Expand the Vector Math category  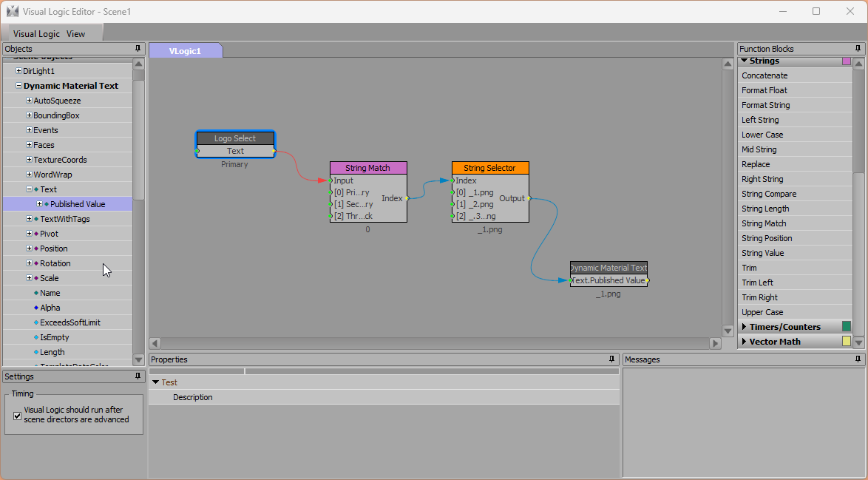[x=745, y=342]
